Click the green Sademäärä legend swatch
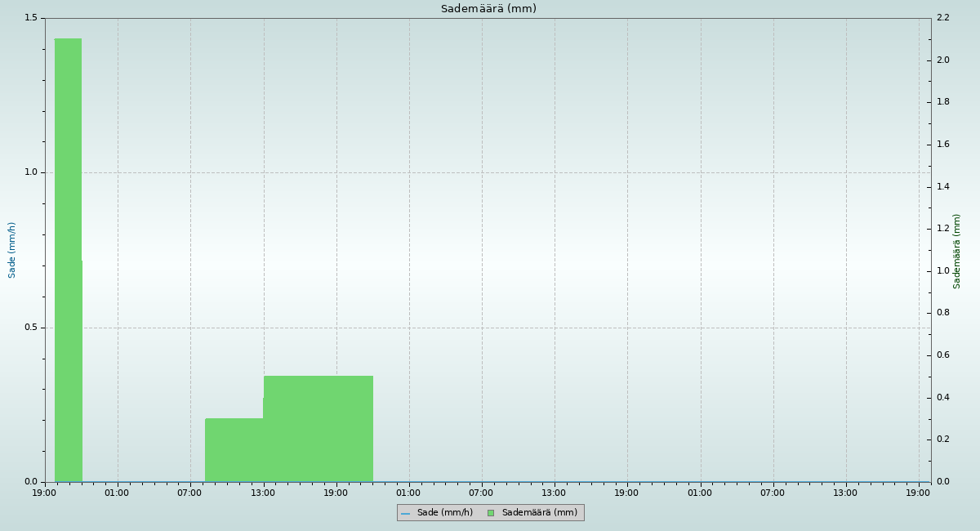This screenshot has height=531, width=980. [x=491, y=513]
